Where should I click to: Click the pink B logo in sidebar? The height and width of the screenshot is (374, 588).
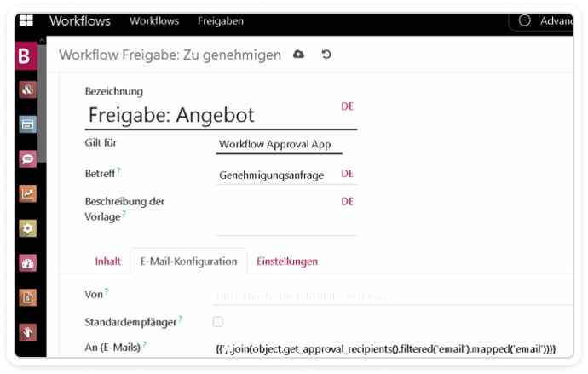coord(27,56)
